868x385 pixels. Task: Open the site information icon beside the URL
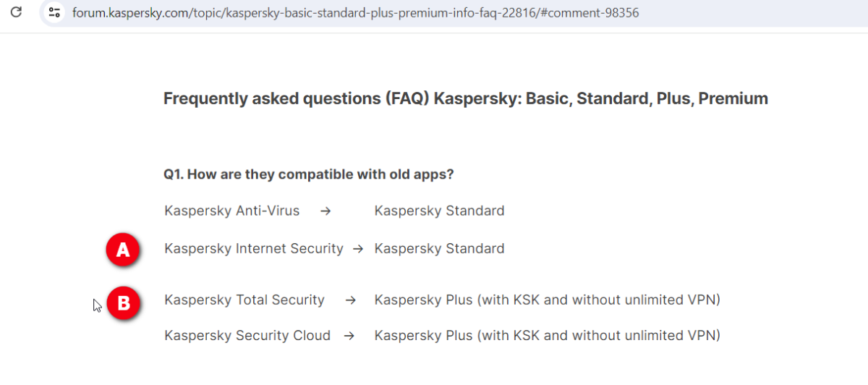coord(54,12)
